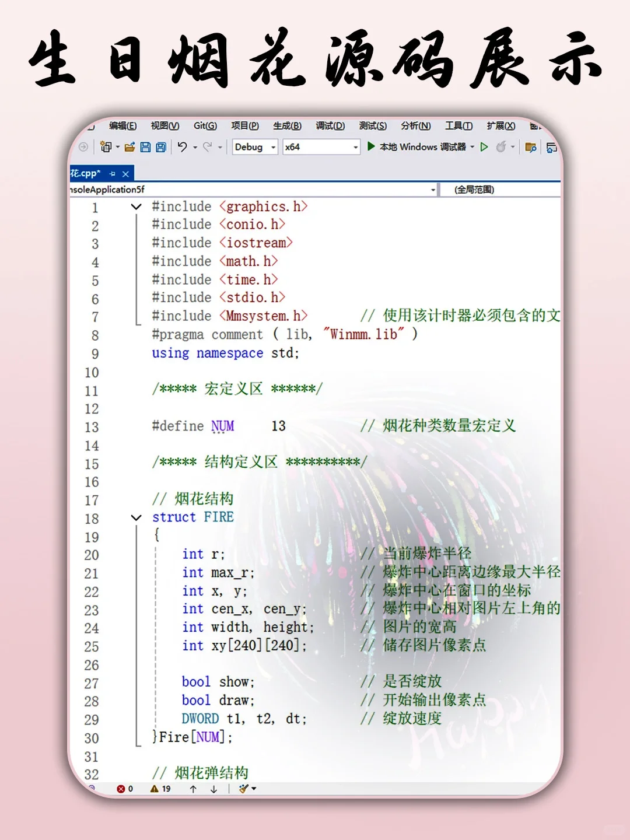Open the Git(G) menu
630x840 pixels.
click(x=205, y=126)
